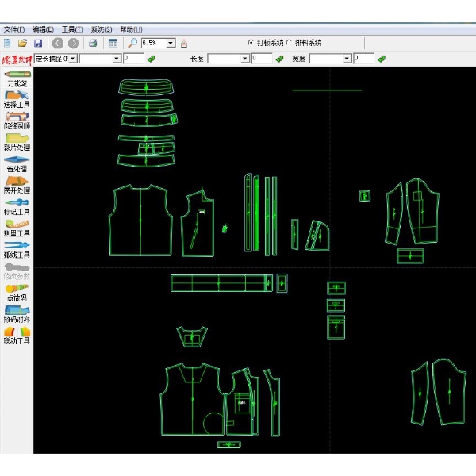Open the 系统(S) menu
Viewport: 476px width, 476px height.
[x=102, y=29]
